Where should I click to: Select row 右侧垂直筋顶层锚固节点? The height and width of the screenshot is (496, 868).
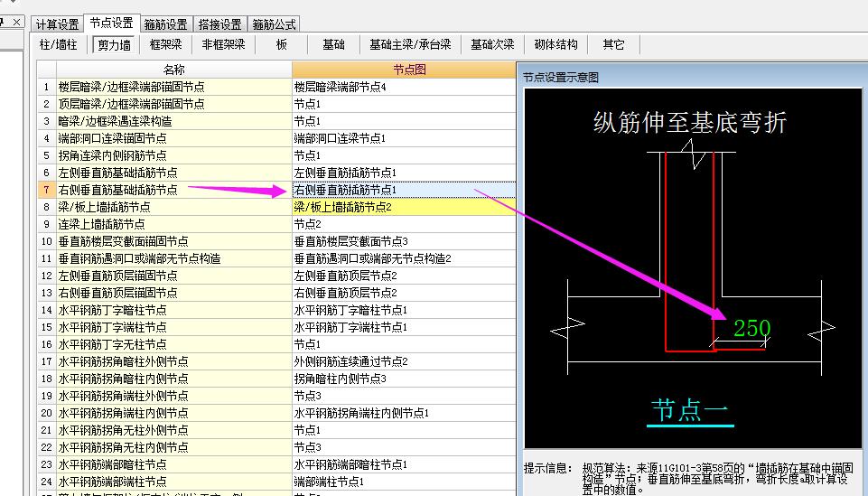click(173, 293)
